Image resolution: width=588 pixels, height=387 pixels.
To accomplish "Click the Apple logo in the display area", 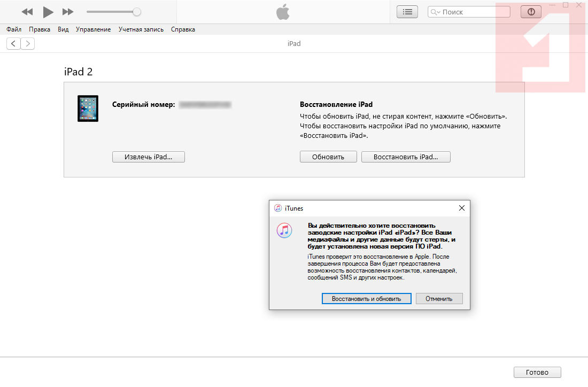I will click(283, 12).
